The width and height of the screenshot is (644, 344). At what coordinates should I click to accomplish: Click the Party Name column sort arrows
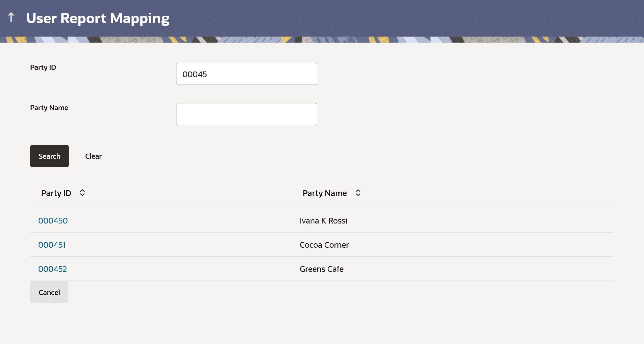click(358, 193)
